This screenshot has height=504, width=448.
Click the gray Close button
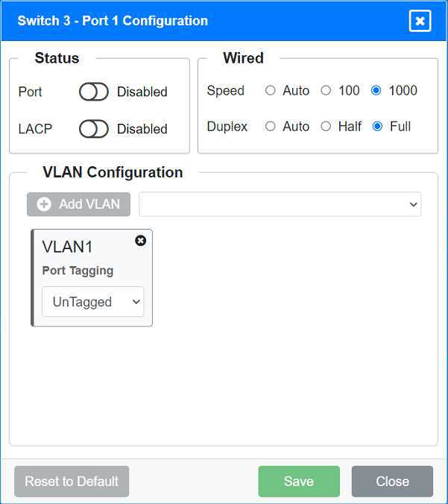(392, 482)
